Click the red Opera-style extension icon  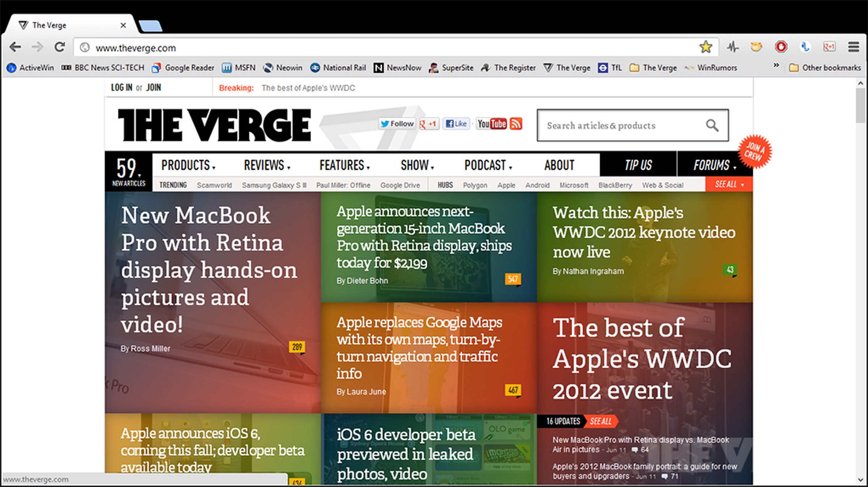(x=781, y=47)
